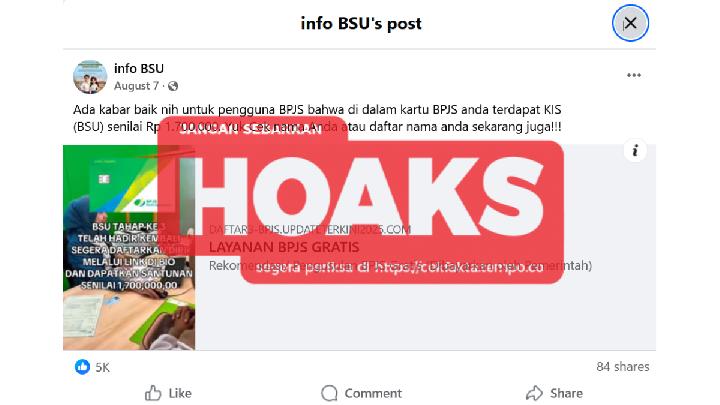Click the speech bubble Comment icon
Screen dimensions: 720x405
(x=329, y=393)
